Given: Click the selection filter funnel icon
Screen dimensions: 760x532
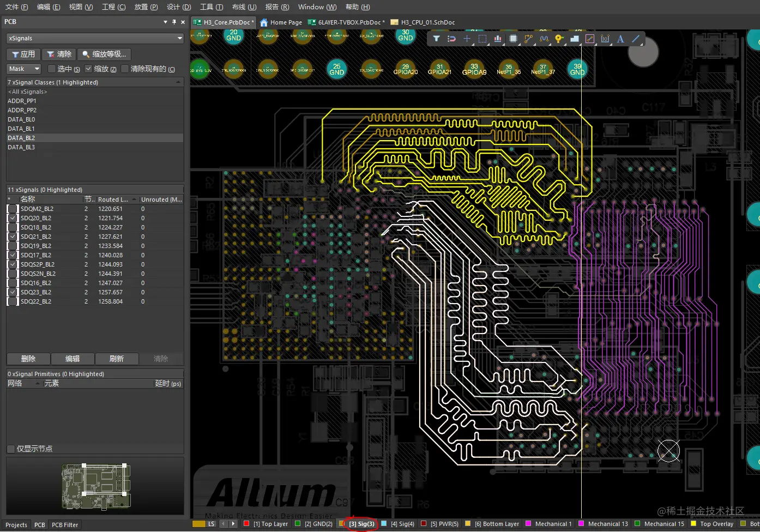Looking at the screenshot, I should [436, 39].
